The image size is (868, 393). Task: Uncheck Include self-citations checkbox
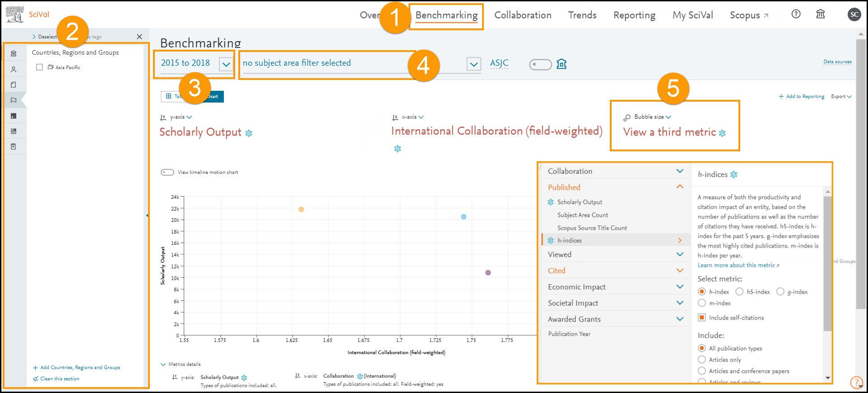coord(702,318)
